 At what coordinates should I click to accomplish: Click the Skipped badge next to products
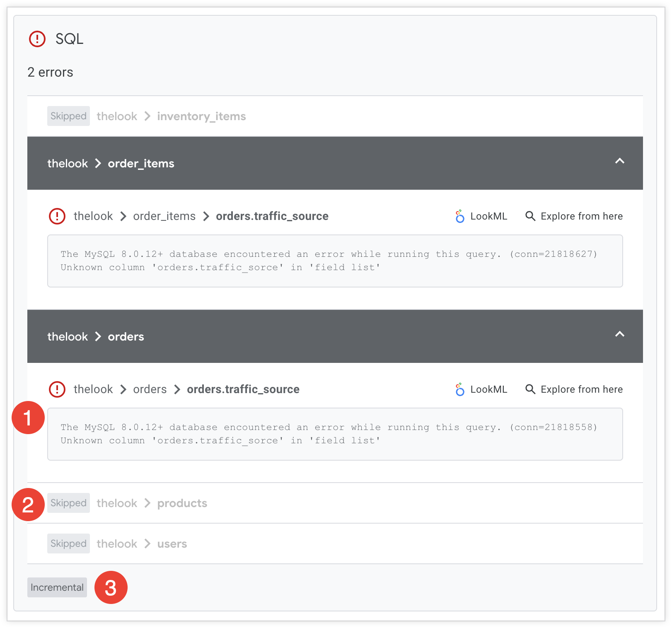point(68,503)
